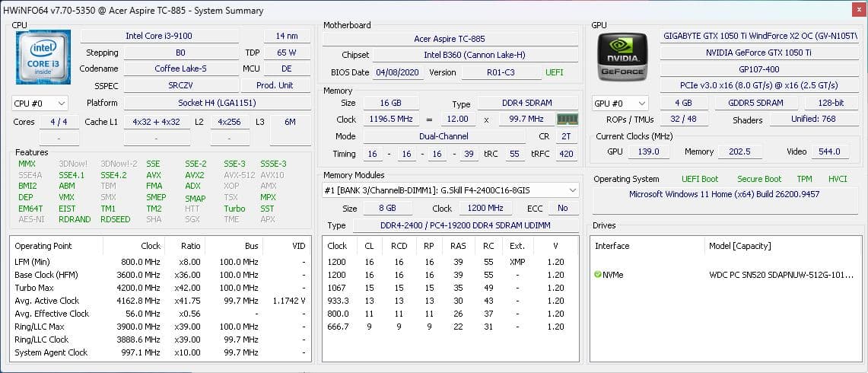Click the NVIDIA GeForce logo
The height and width of the screenshot is (373, 868).
click(623, 56)
